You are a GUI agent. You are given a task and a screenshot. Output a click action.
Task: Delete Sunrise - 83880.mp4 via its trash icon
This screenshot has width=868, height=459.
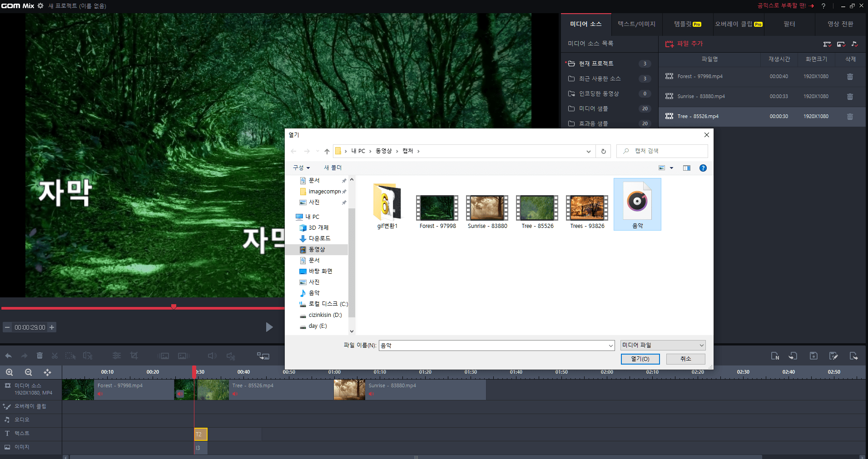(850, 97)
